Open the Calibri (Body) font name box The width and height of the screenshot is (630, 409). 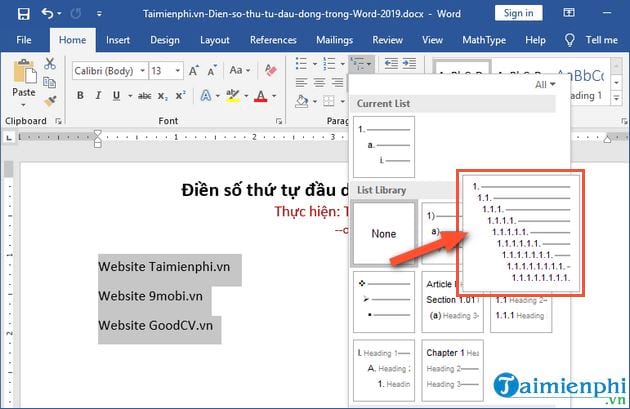point(110,71)
